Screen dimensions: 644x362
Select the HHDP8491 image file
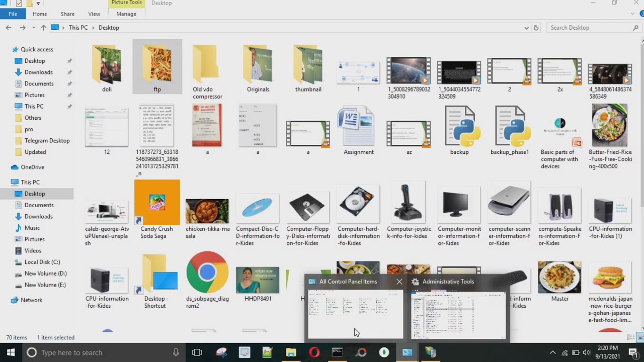(x=258, y=284)
